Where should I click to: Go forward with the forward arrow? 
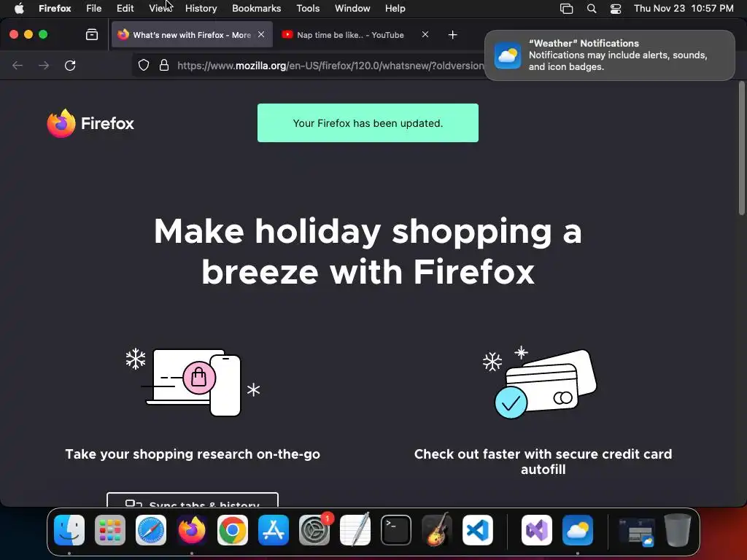coord(44,65)
